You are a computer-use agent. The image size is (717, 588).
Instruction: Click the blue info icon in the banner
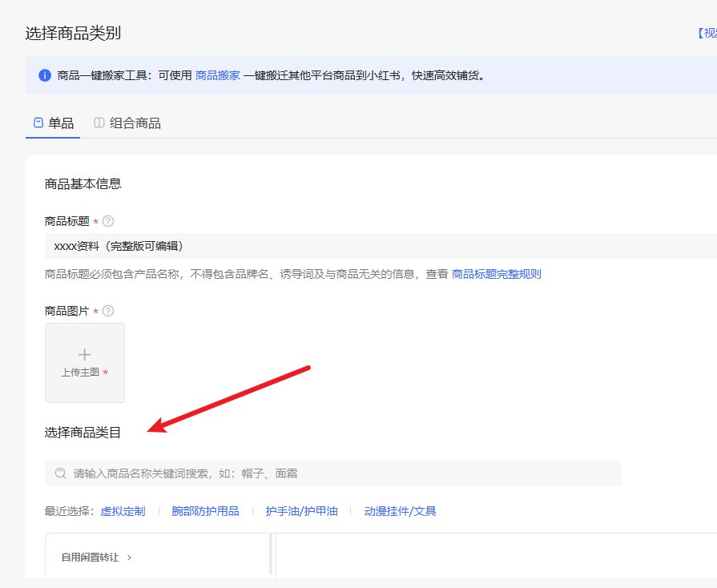45,76
